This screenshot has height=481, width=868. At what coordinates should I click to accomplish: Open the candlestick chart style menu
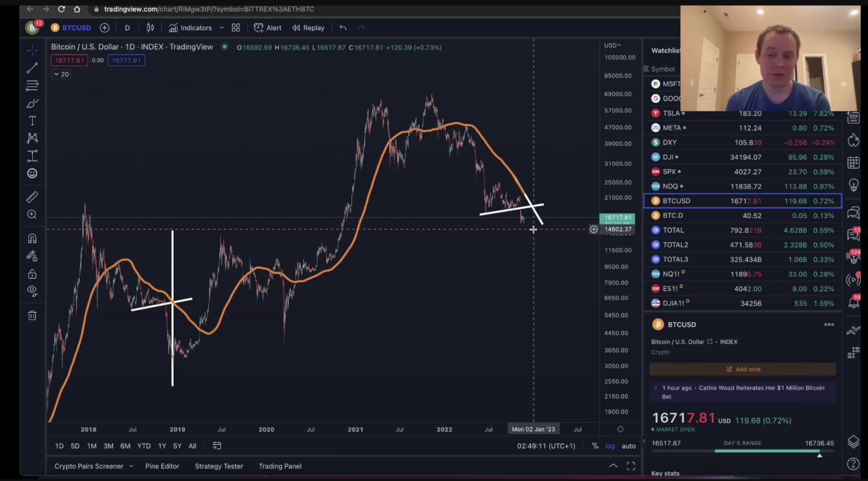(x=150, y=28)
